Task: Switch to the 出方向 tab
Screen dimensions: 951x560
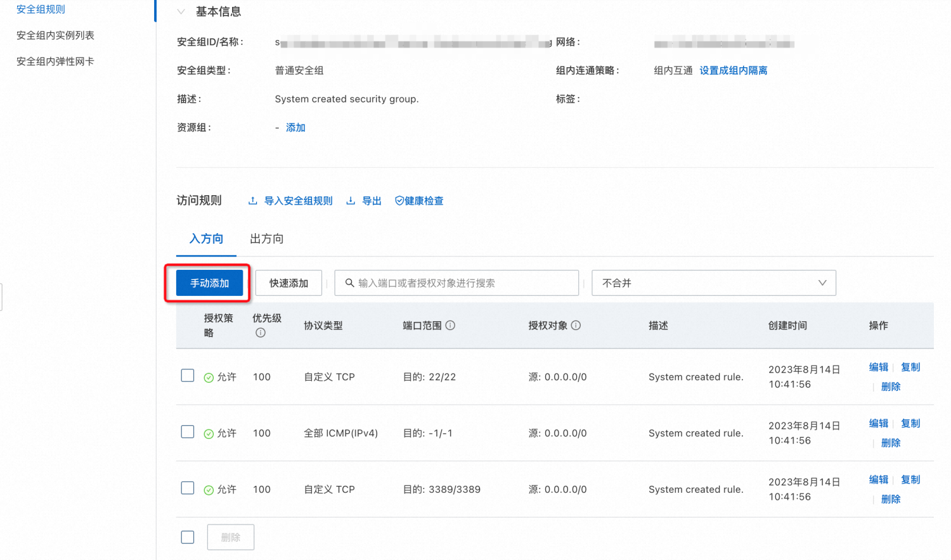Action: [267, 239]
